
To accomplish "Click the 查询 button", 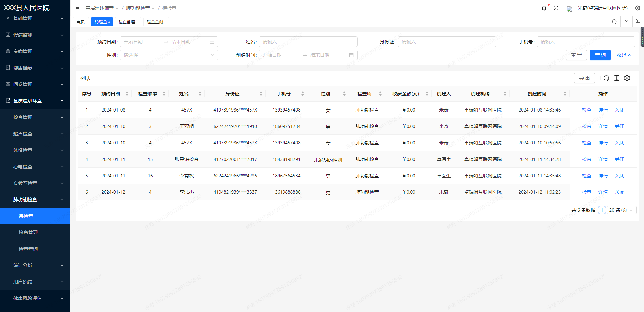I will (x=600, y=55).
